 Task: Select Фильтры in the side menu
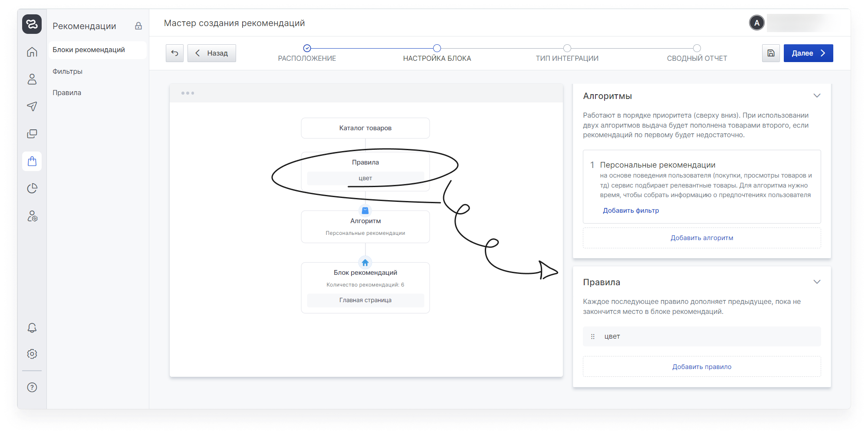pos(67,71)
